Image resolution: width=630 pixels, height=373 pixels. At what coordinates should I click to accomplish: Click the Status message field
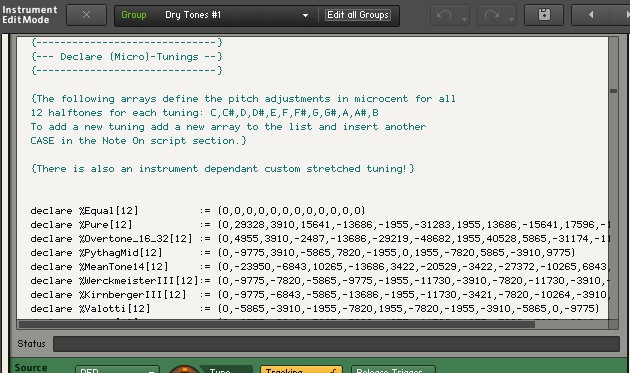[336, 344]
